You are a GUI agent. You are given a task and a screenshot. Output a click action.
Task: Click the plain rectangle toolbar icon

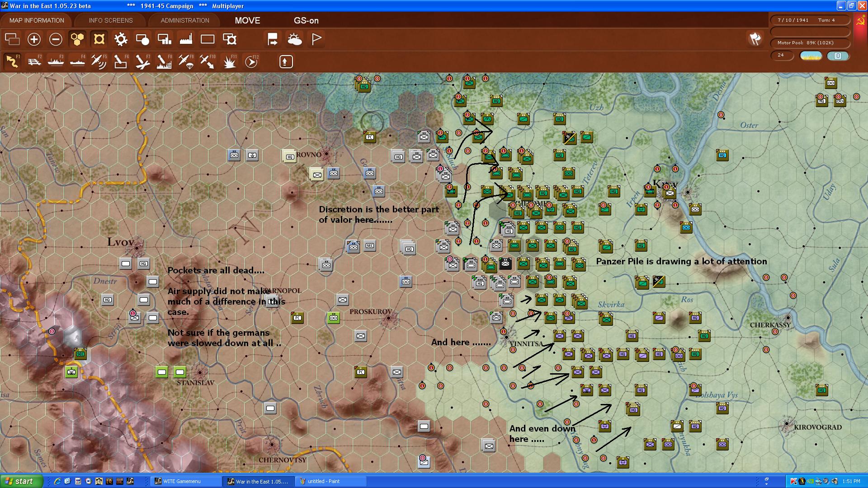pos(208,39)
